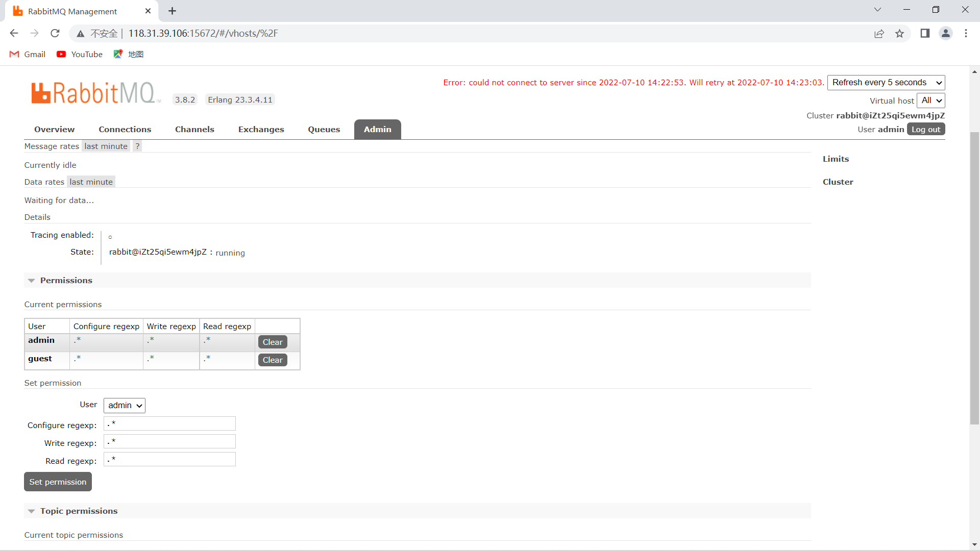Click the RabbitMQ logo
980x551 pixels.
point(95,93)
